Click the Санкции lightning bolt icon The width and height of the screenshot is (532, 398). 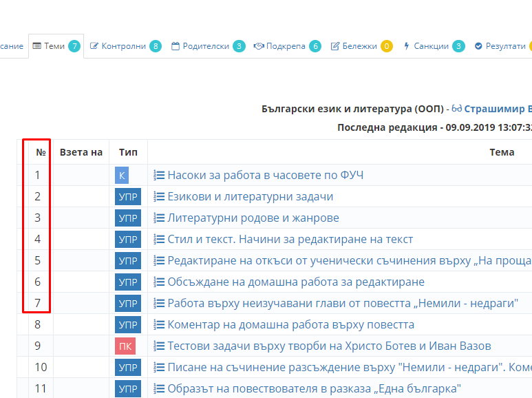point(407,46)
